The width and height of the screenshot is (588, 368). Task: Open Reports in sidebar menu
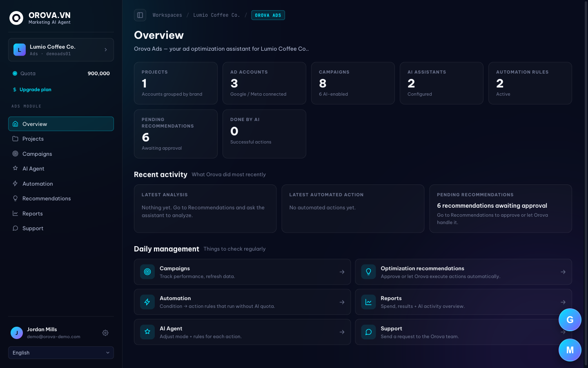point(61,213)
